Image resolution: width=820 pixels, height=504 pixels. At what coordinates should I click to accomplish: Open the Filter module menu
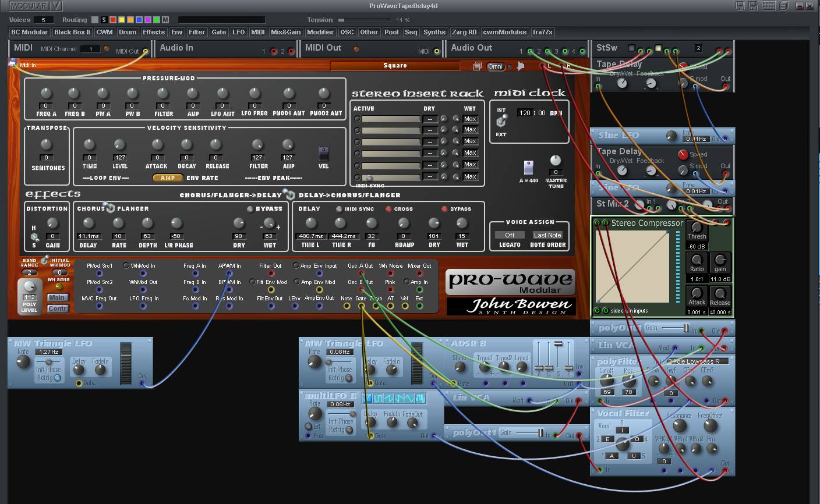(197, 32)
